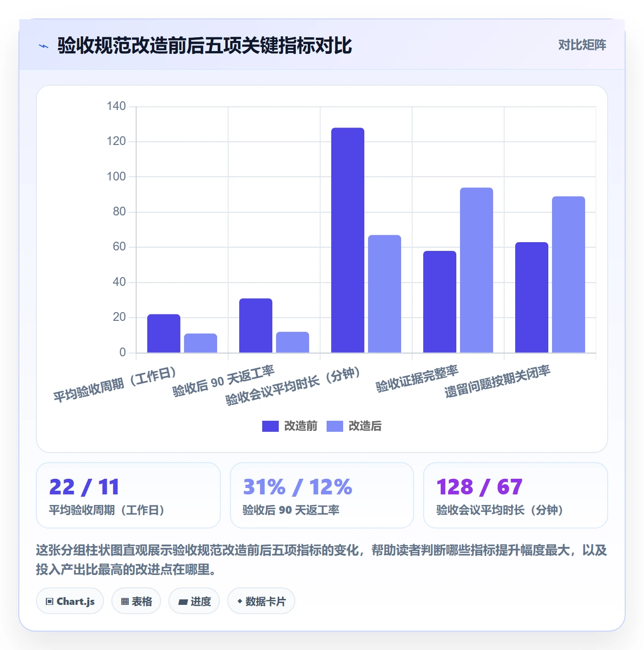Screen dimensions: 644x650
Task: Click the 128 / 67 stat card
Action: tap(516, 495)
